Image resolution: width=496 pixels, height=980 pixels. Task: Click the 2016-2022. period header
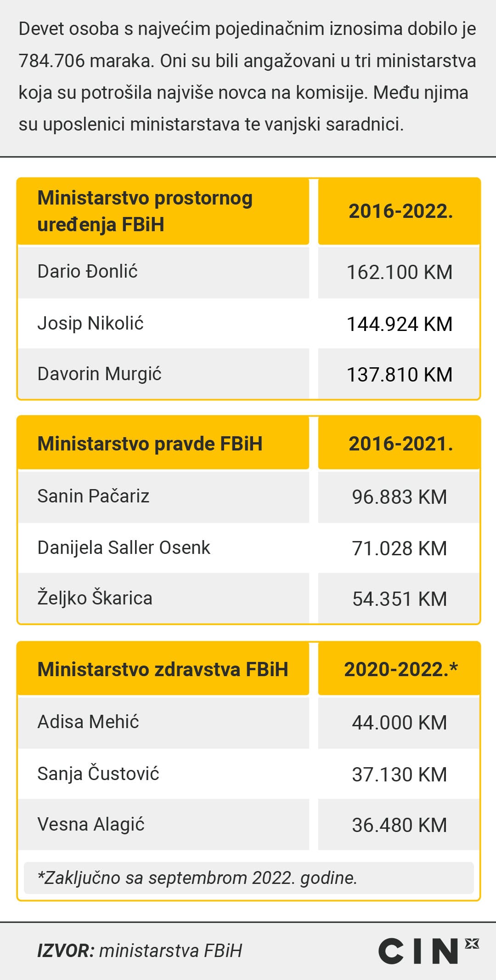pos(400,211)
